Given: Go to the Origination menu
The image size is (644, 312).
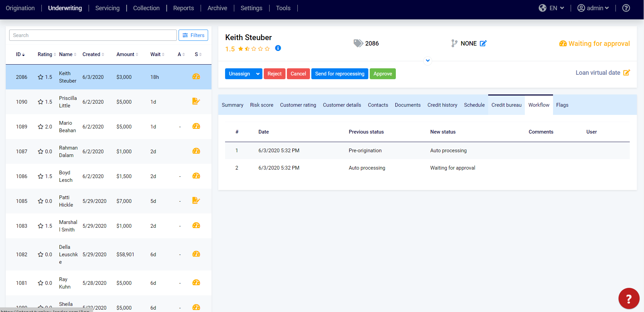Looking at the screenshot, I should [20, 8].
